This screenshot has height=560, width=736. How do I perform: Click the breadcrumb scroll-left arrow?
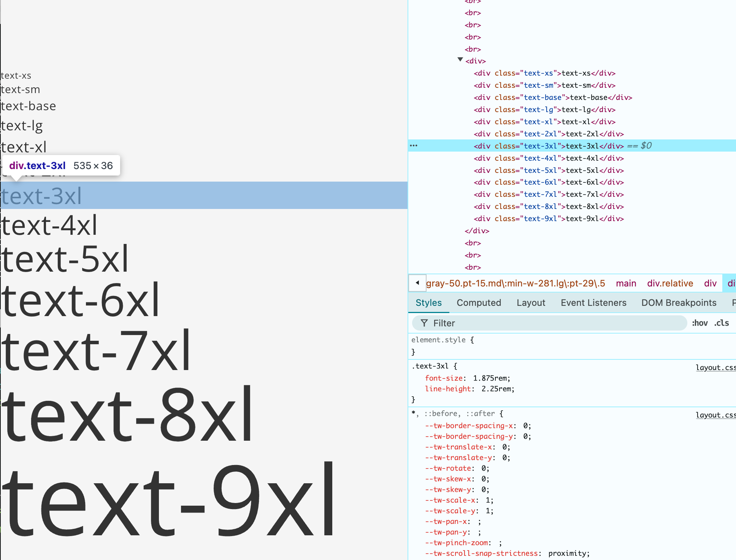[417, 283]
